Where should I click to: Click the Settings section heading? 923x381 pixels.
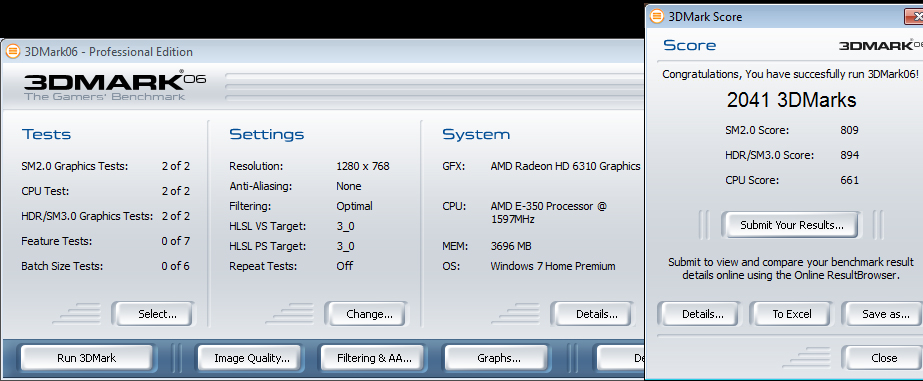pos(267,134)
